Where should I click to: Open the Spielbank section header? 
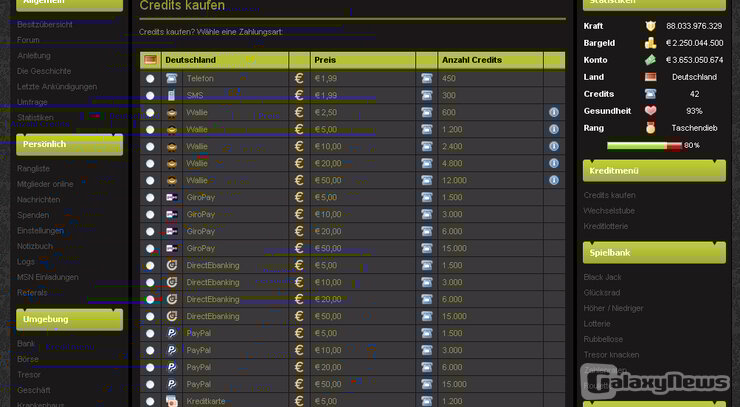click(x=654, y=253)
